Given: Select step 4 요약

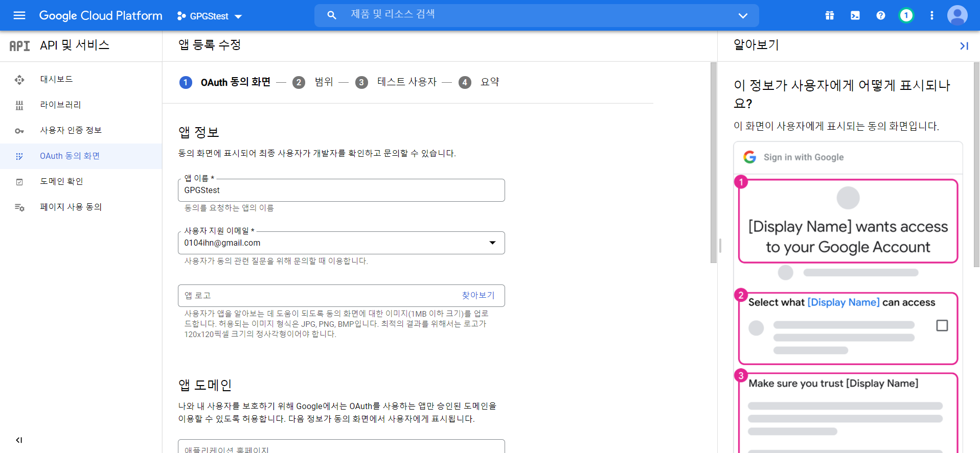Looking at the screenshot, I should pos(479,82).
